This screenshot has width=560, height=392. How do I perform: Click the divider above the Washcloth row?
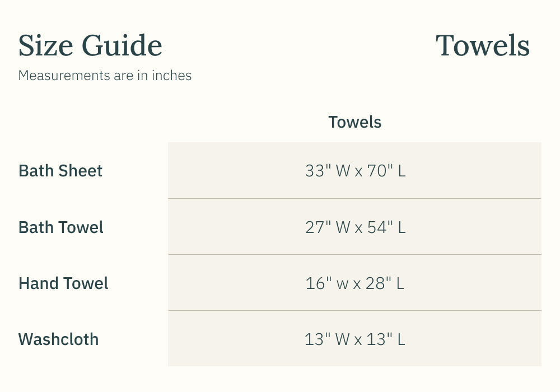tap(354, 310)
